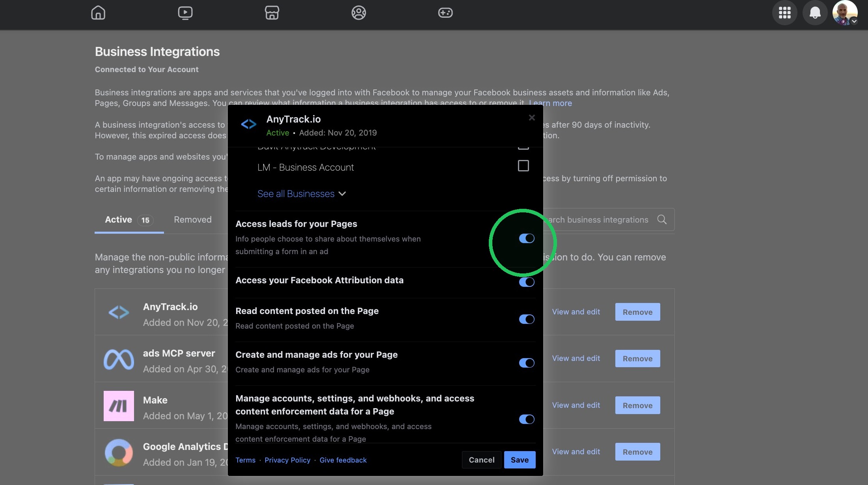
Task: Save the AnyTrack.io permission changes
Action: tap(520, 460)
